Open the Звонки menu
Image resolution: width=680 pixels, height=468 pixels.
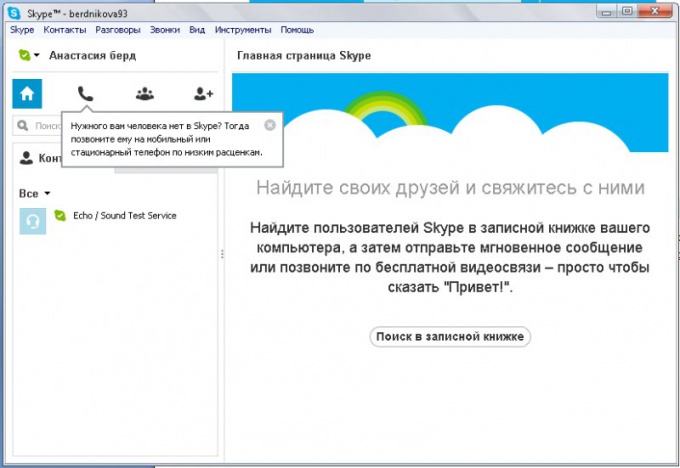coord(165,30)
